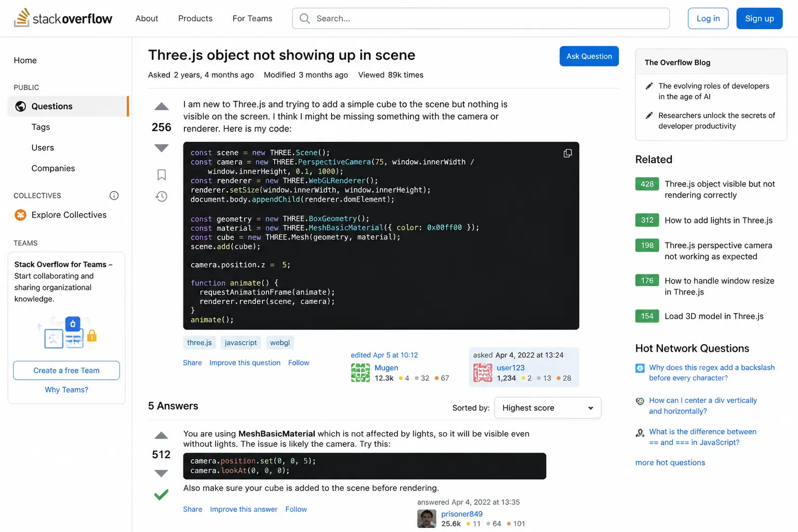Share the top answer
The image size is (798, 532).
coord(193,509)
